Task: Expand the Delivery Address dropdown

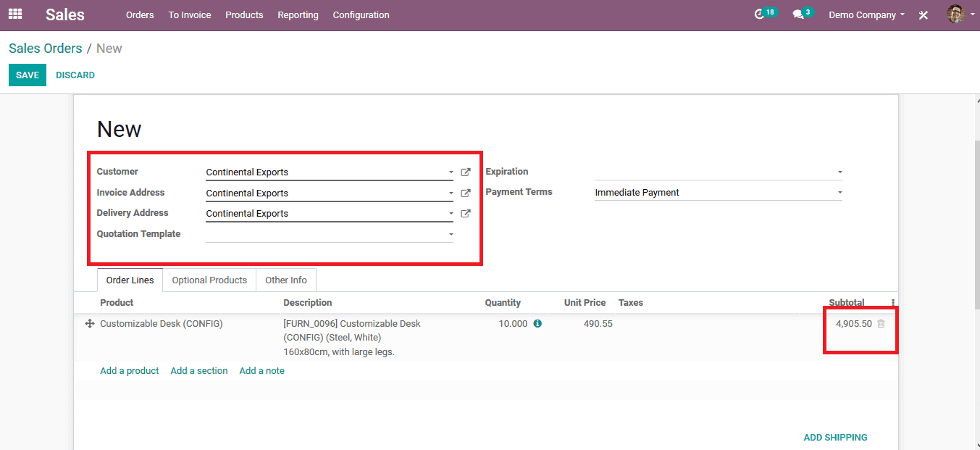Action: [x=451, y=214]
